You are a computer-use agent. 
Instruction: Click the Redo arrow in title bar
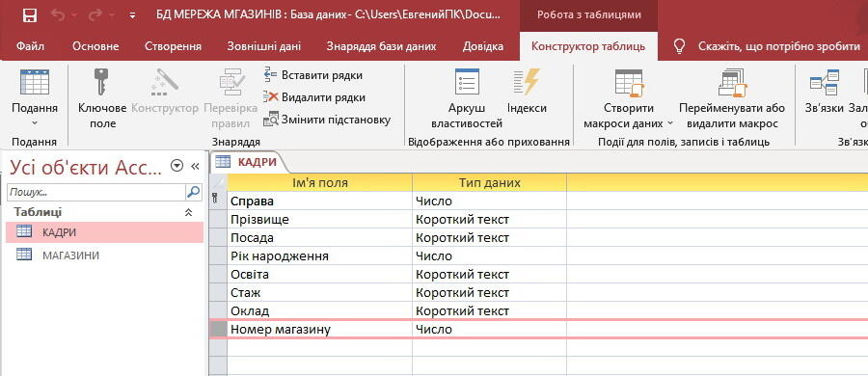pos(95,15)
